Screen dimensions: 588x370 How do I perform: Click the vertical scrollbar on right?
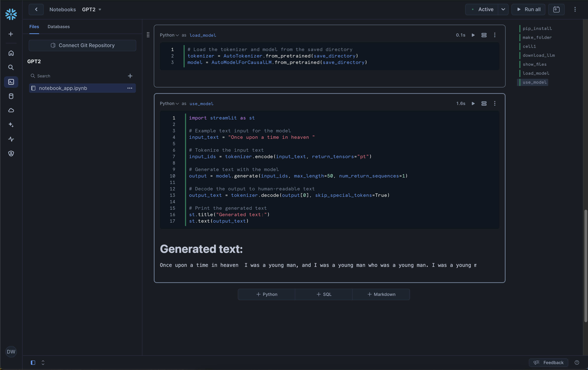point(585,266)
